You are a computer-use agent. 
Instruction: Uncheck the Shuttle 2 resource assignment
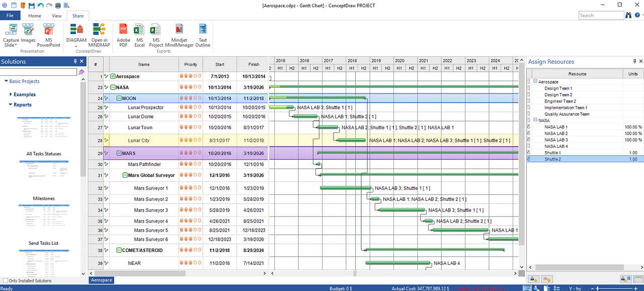528,159
